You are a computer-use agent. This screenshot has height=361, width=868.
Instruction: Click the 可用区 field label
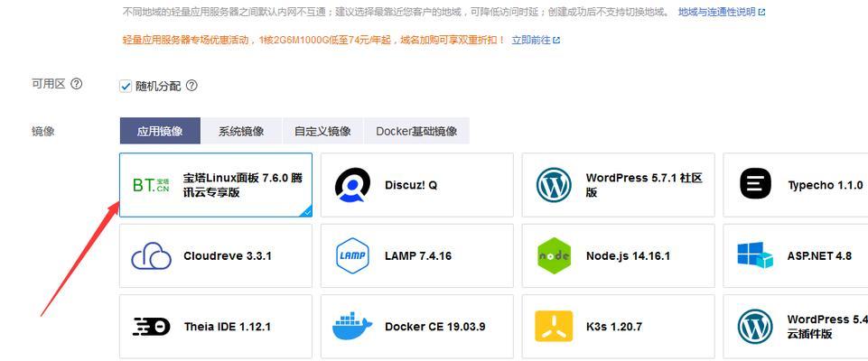pyautogui.click(x=49, y=84)
